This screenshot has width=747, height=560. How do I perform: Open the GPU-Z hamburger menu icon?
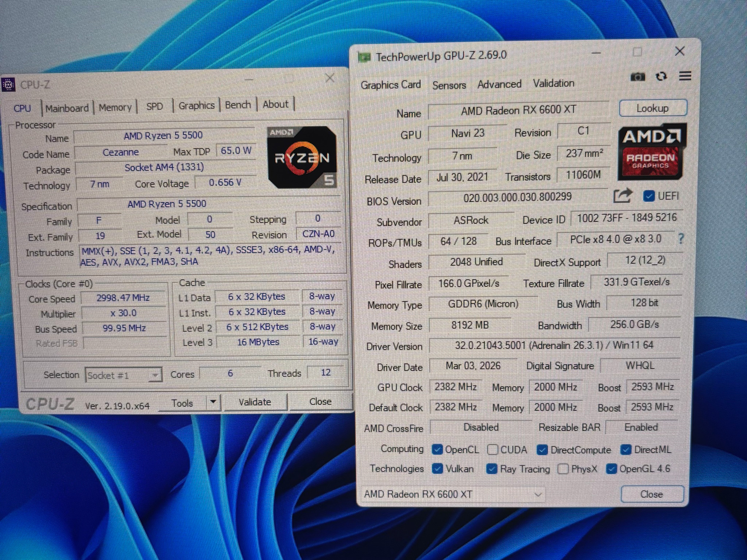pos(685,76)
